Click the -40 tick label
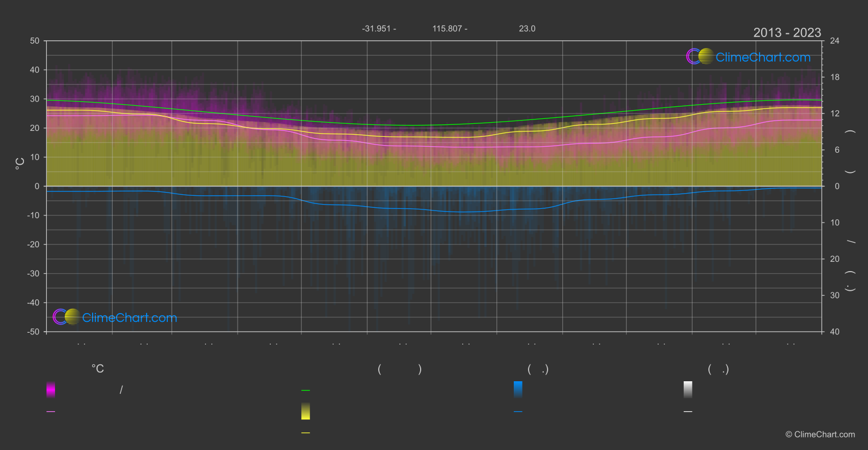The image size is (868, 450). pos(33,303)
